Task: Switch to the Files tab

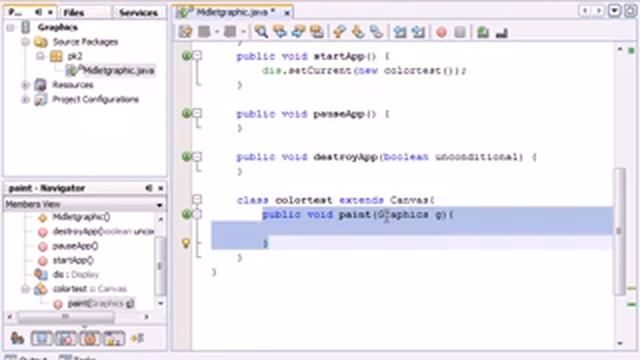Action: pos(73,13)
